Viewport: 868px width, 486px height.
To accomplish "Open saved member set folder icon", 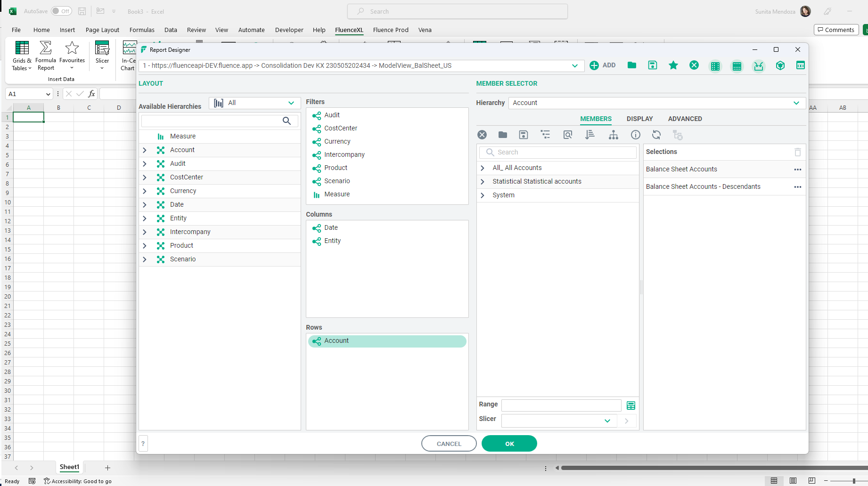I will point(503,135).
